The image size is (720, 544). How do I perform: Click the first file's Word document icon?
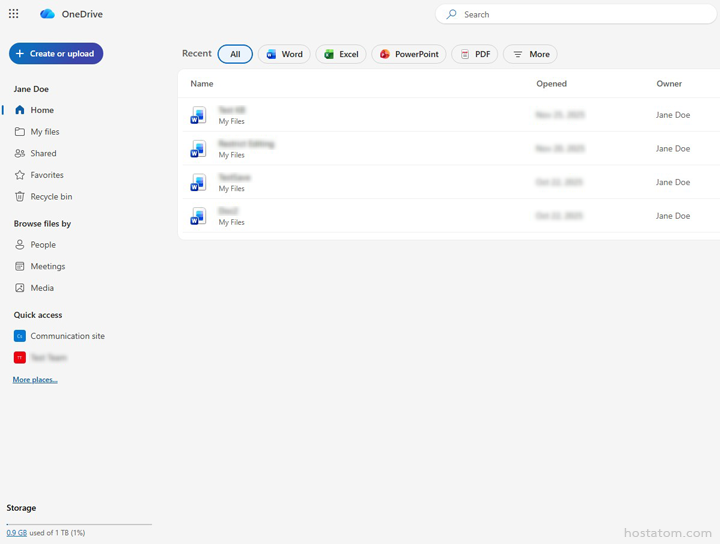[x=198, y=115]
